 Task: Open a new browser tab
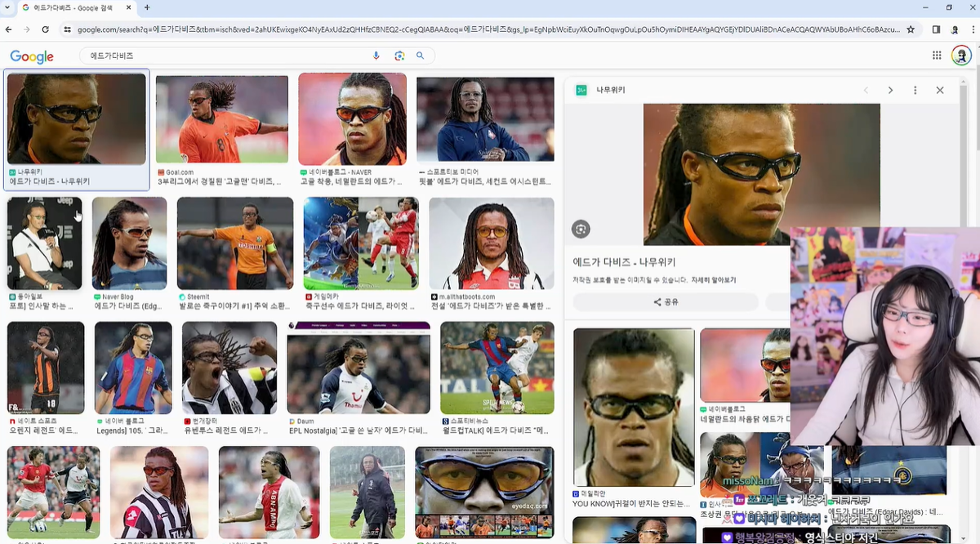(147, 7)
